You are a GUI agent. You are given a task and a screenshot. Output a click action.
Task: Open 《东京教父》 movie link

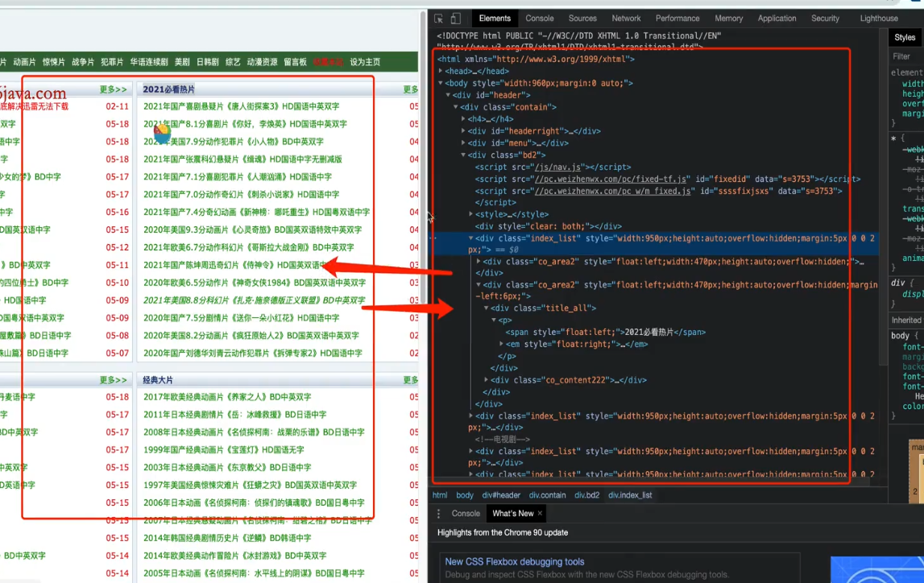point(227,468)
